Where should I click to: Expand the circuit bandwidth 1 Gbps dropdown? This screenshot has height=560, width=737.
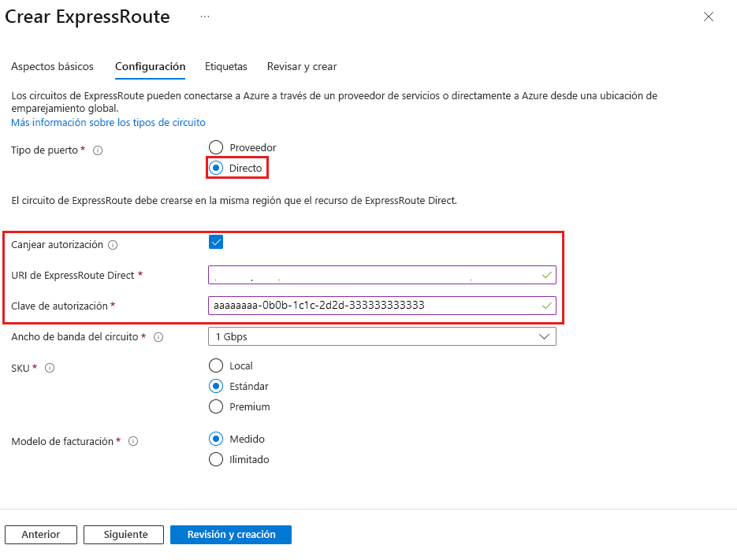(x=382, y=336)
